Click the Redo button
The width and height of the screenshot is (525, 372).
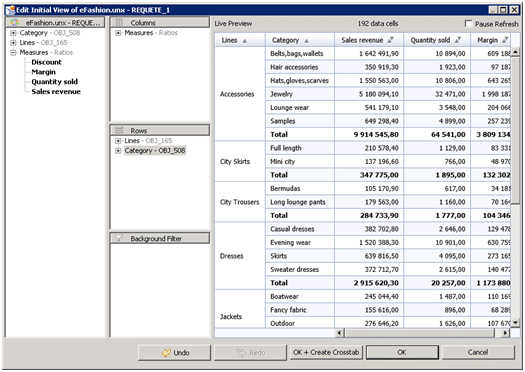(x=250, y=353)
